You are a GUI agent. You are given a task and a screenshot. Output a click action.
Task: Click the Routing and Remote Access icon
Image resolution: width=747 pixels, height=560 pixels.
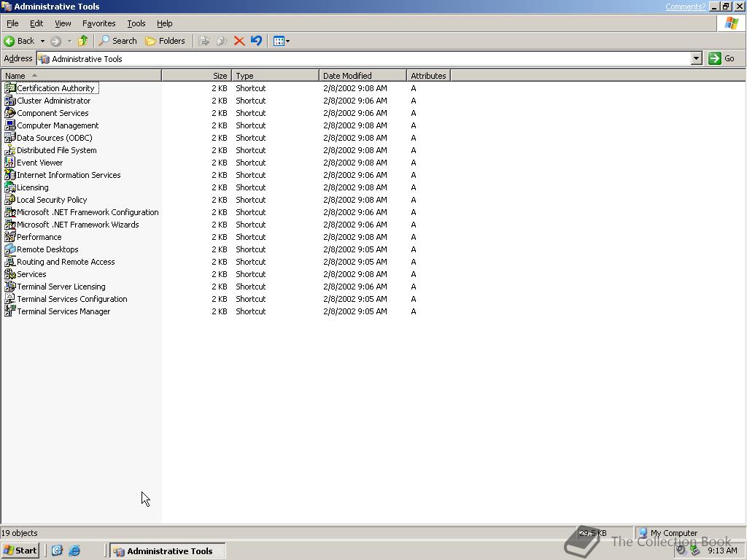tap(9, 262)
